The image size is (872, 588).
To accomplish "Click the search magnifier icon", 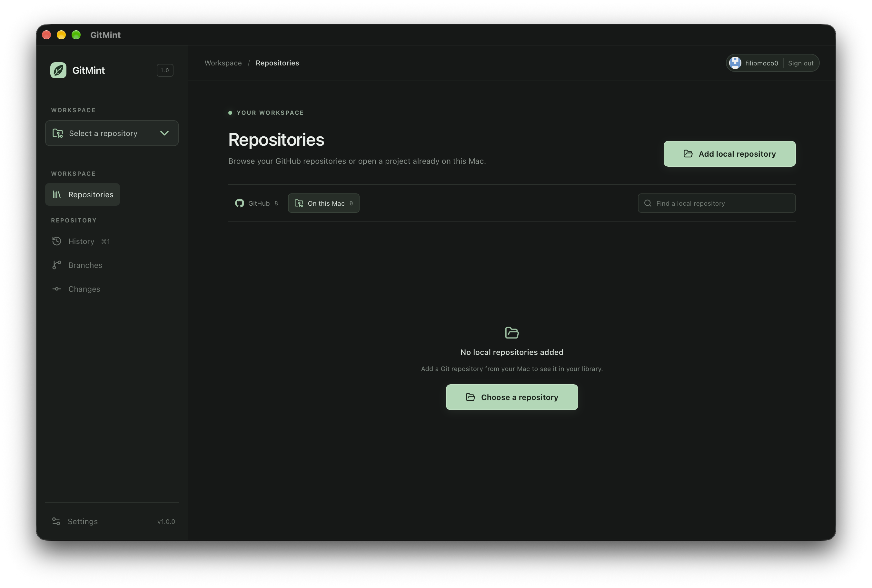I will click(x=648, y=203).
